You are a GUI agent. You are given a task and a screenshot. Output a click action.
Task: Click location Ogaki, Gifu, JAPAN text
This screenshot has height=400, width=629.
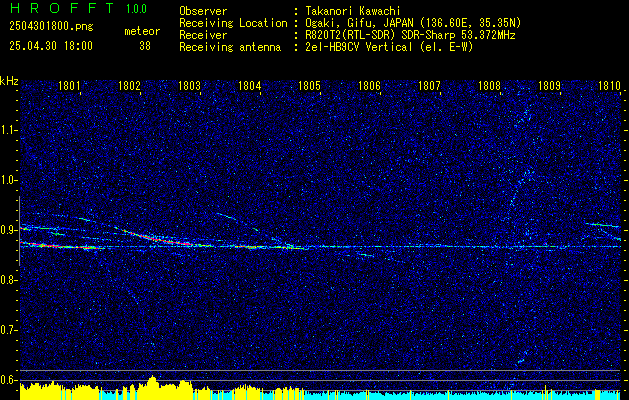pyautogui.click(x=413, y=23)
